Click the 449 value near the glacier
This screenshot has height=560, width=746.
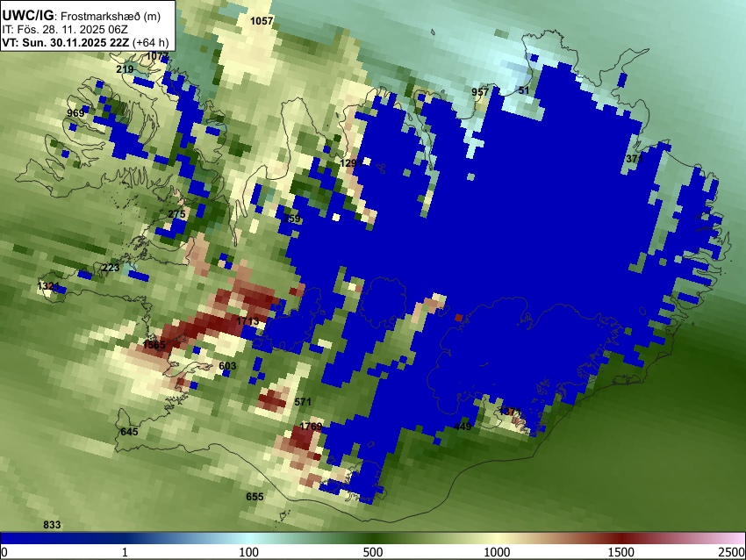coord(463,427)
